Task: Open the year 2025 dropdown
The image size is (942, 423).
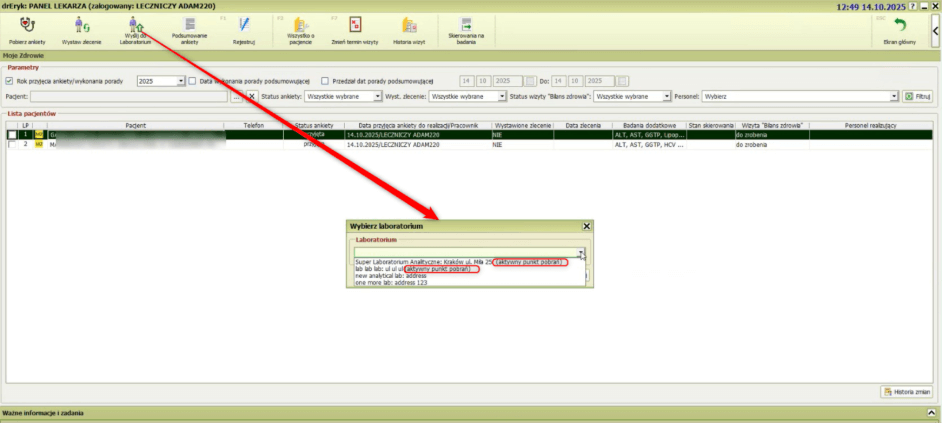Action: 181,80
